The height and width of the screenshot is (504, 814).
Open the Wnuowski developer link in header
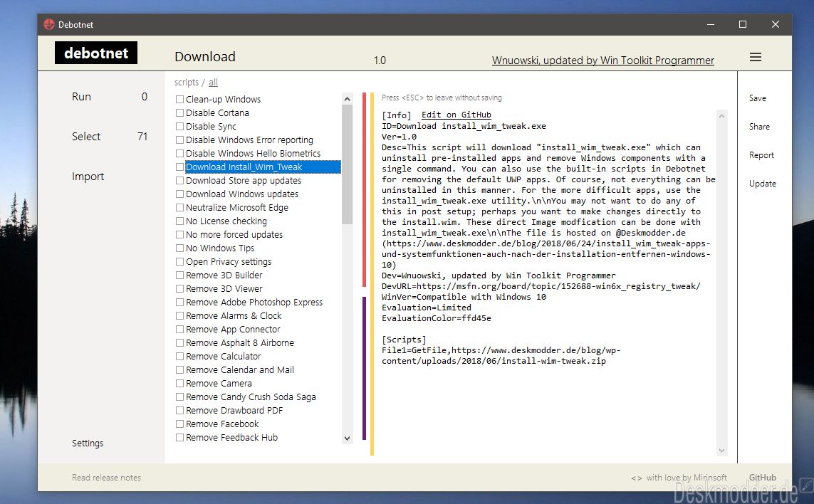(602, 61)
